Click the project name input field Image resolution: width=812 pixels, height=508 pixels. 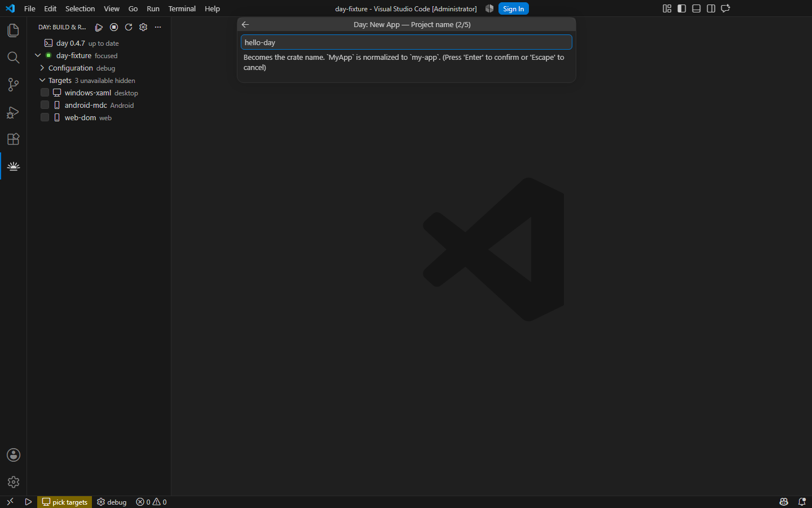pyautogui.click(x=406, y=42)
